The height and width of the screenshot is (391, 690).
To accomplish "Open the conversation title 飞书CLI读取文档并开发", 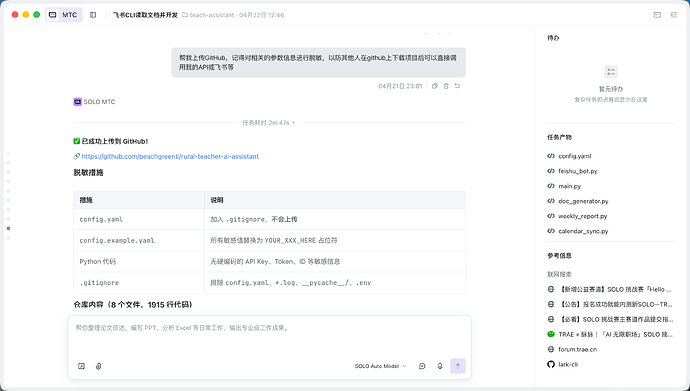I will pyautogui.click(x=145, y=15).
